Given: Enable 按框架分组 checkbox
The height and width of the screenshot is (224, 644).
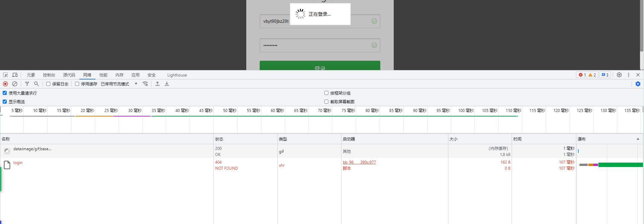Looking at the screenshot, I should (326, 93).
